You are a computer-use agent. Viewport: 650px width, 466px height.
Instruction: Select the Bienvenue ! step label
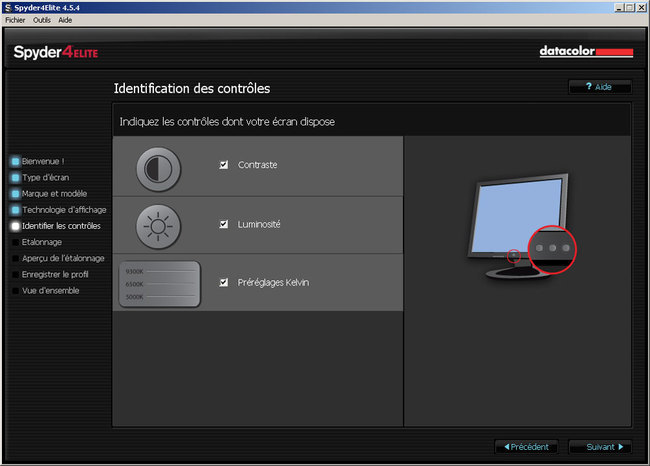pyautogui.click(x=43, y=161)
